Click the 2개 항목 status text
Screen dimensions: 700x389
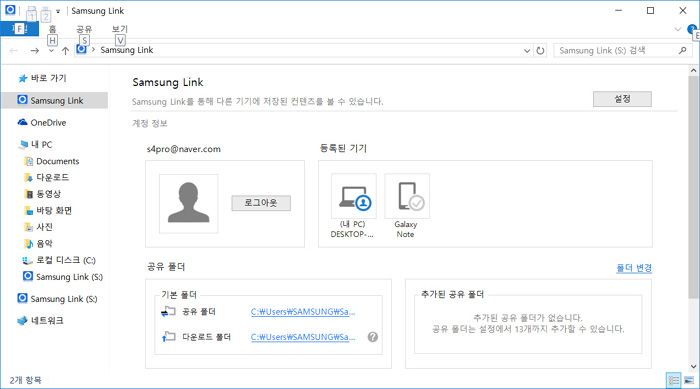point(25,380)
